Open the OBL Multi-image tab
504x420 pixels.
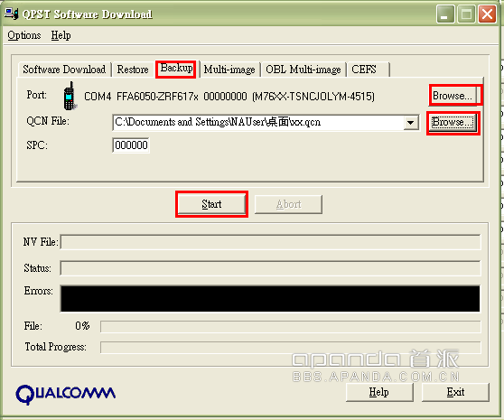click(303, 70)
